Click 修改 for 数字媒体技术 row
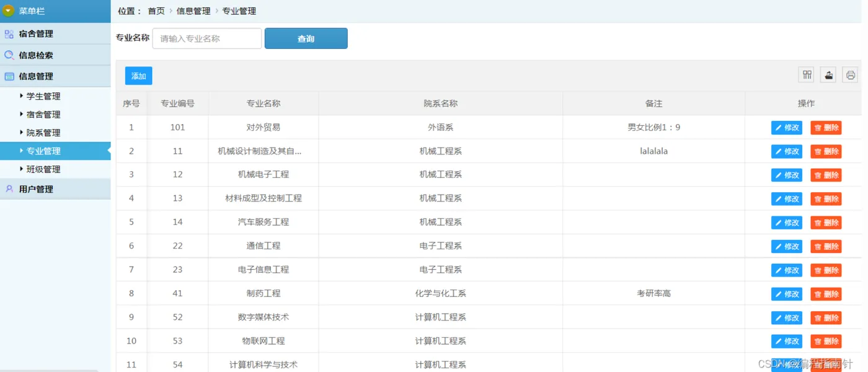Image resolution: width=868 pixels, height=372 pixels. click(787, 317)
